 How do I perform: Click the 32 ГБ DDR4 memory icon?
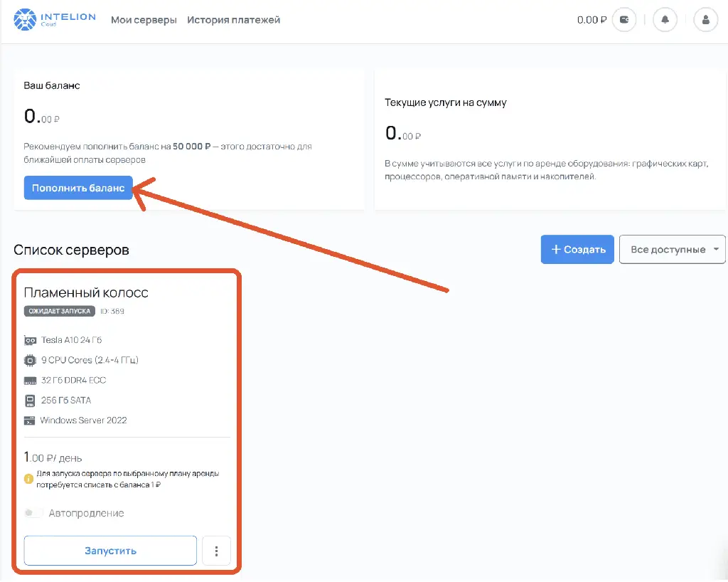(x=31, y=381)
